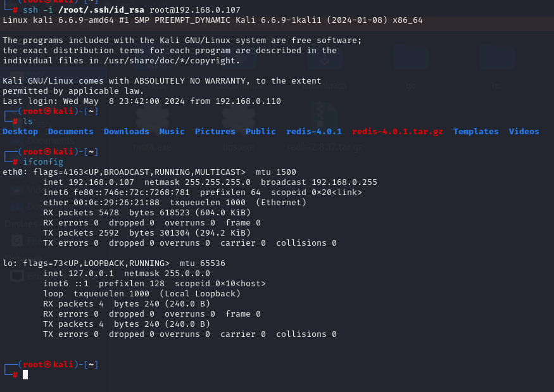
Task: Click the Desktop directory in ls output
Action: click(20, 132)
